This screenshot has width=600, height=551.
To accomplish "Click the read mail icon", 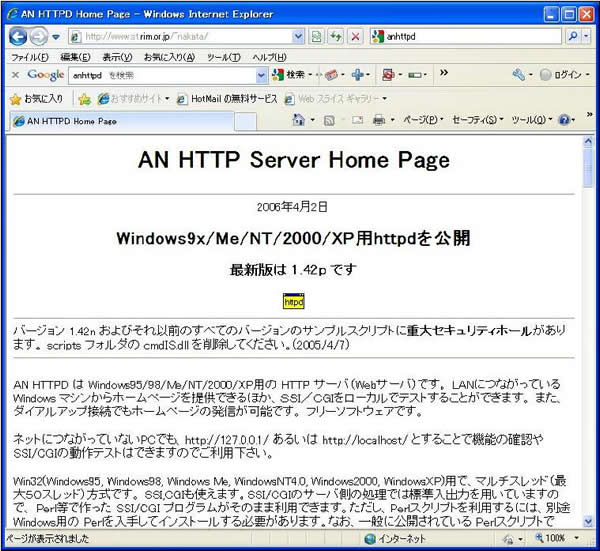I will (357, 120).
